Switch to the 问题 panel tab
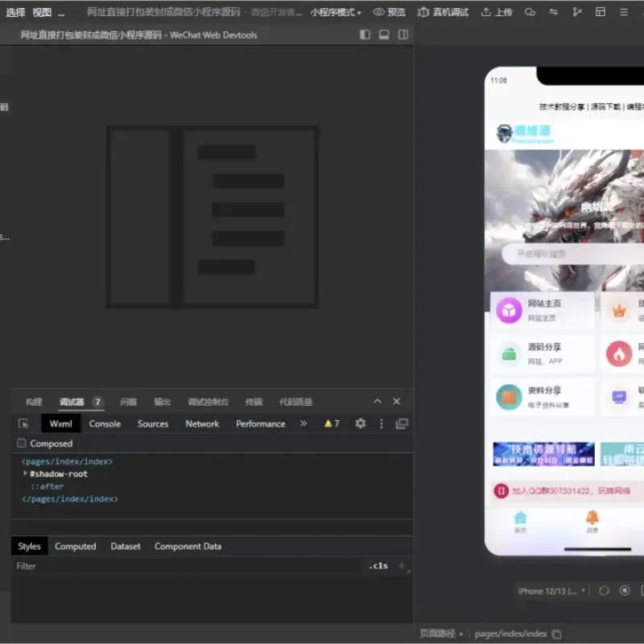Viewport: 644px width, 644px height. pyautogui.click(x=129, y=402)
